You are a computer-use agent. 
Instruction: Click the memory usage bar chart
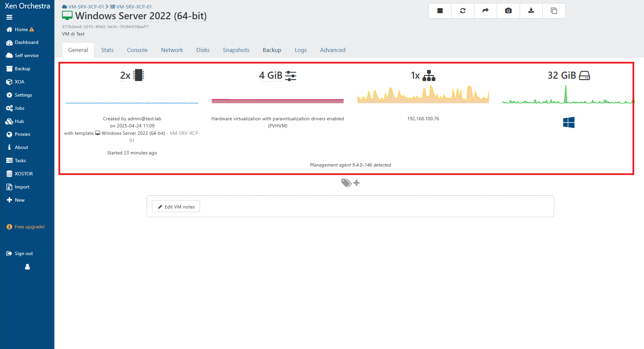coord(278,101)
